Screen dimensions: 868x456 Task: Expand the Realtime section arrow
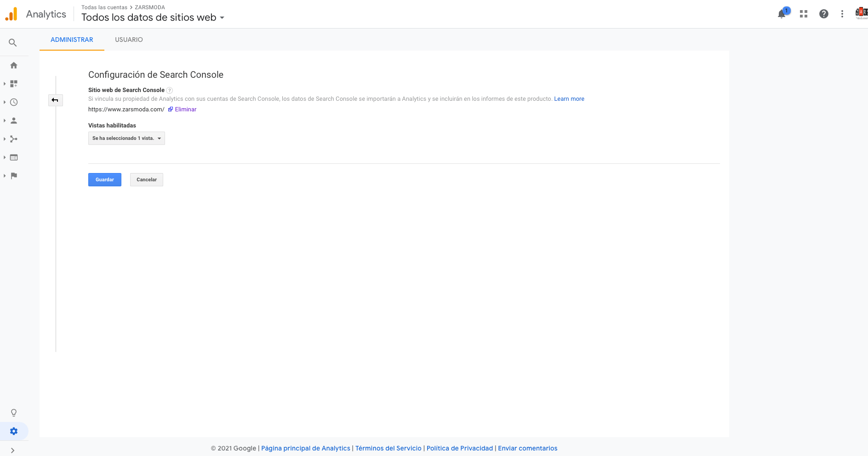(5, 102)
